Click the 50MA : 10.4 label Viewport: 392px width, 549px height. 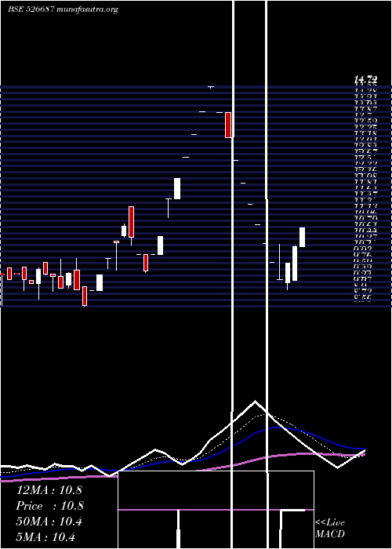[x=49, y=522]
